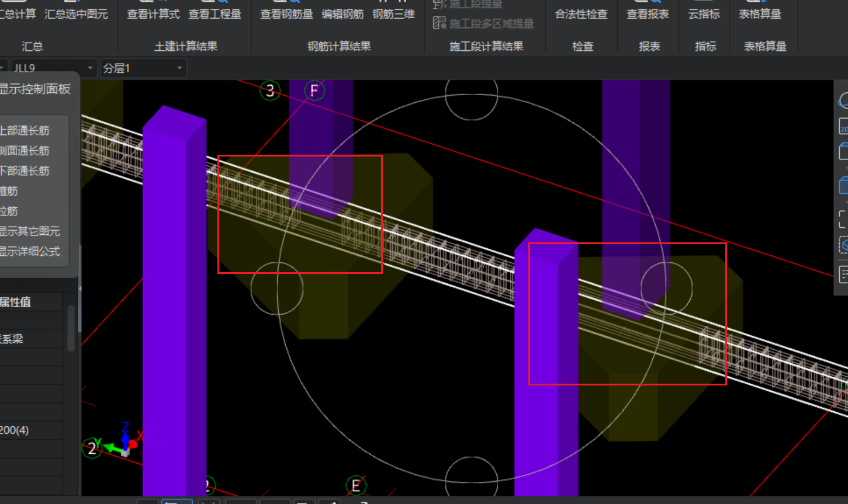848x504 pixels.
Task: Click axis label 3 marker
Action: (x=269, y=91)
